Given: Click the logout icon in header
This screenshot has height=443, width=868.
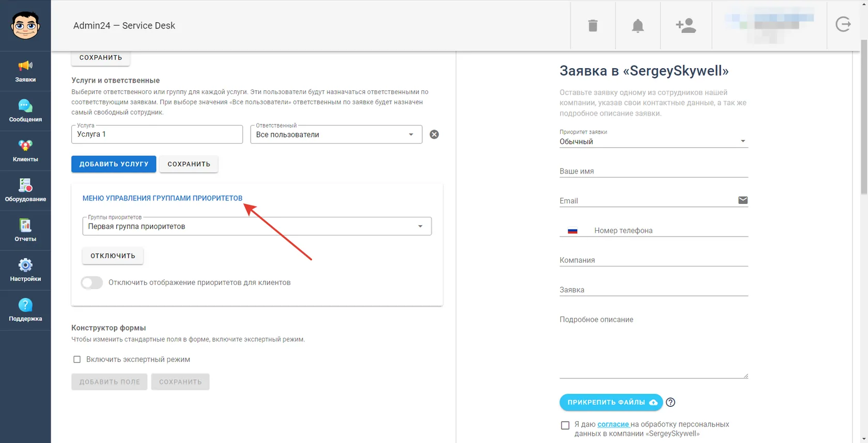Looking at the screenshot, I should click(x=843, y=24).
